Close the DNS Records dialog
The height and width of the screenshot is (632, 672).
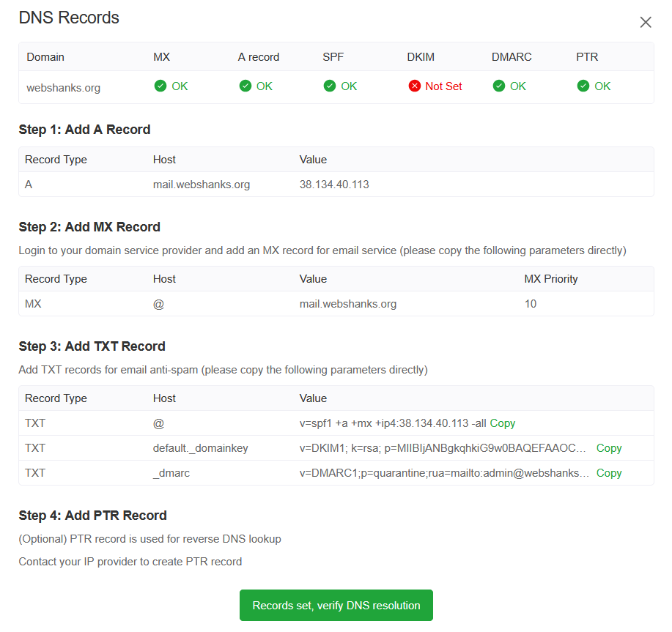tap(646, 22)
